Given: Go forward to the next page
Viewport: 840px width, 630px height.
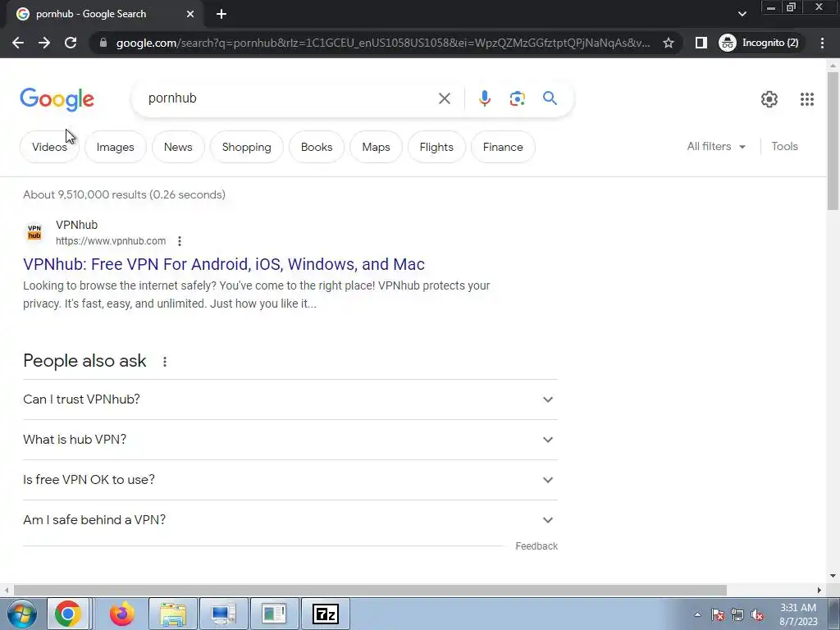Looking at the screenshot, I should (x=44, y=43).
